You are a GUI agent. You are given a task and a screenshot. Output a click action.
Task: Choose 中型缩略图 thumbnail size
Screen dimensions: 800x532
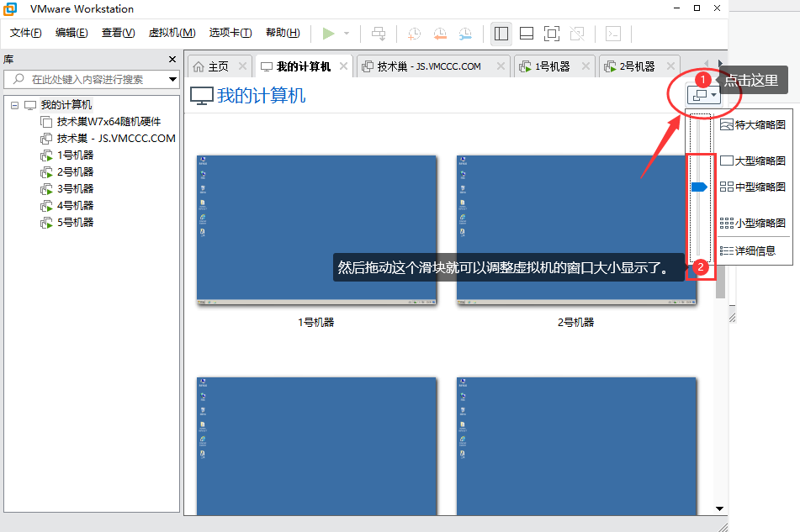point(755,187)
